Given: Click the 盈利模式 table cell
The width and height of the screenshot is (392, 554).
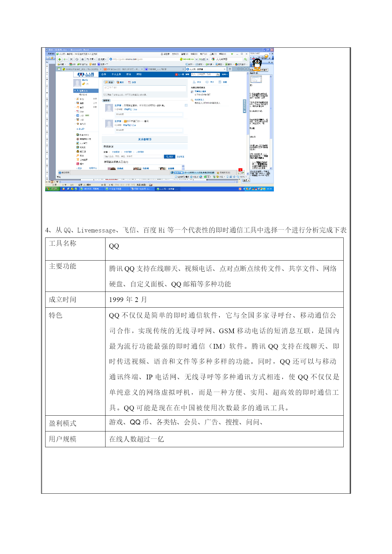Looking at the screenshot, I should 75,424.
